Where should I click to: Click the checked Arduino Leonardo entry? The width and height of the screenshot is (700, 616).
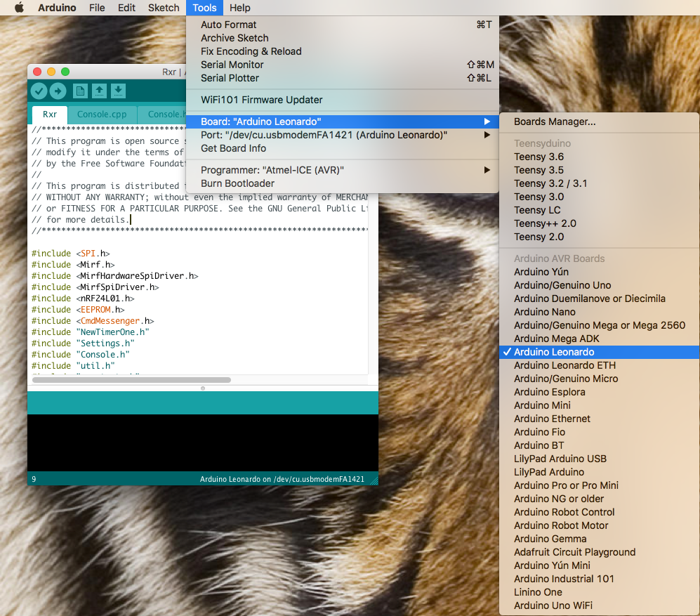[x=600, y=352]
